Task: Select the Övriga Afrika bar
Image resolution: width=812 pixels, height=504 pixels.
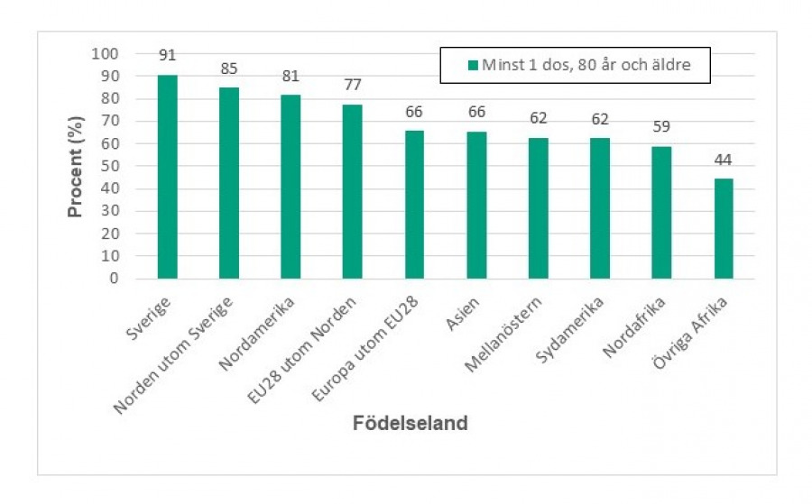Action: click(724, 229)
